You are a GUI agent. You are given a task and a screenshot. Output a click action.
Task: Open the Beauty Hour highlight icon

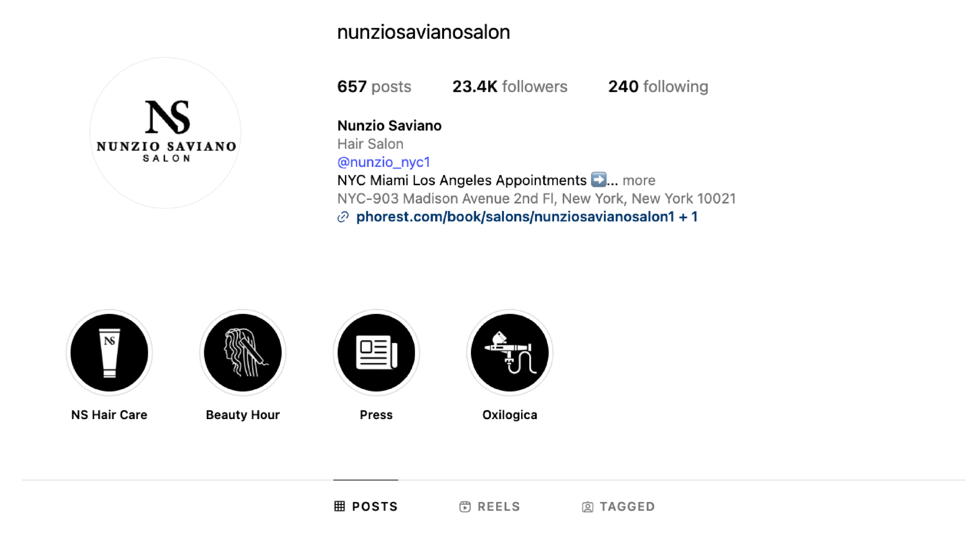243,353
